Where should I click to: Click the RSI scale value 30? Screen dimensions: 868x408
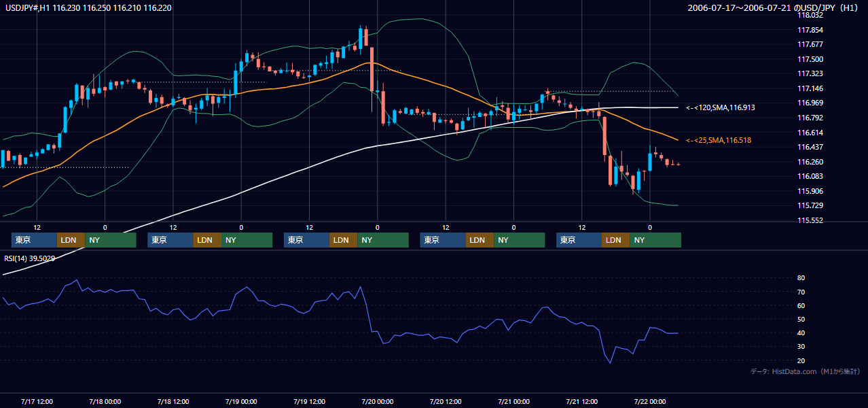tap(801, 347)
